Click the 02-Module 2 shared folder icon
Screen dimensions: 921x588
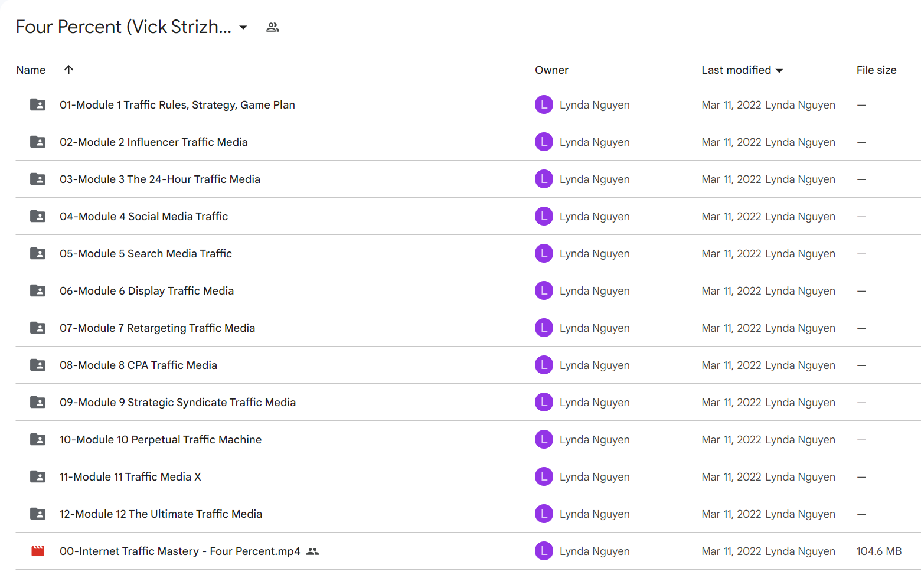coord(38,142)
